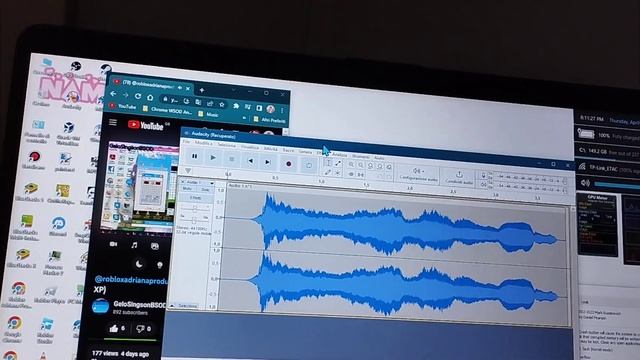The width and height of the screenshot is (640, 360).
Task: Open the Modifica menu in Audacity
Action: 203,143
